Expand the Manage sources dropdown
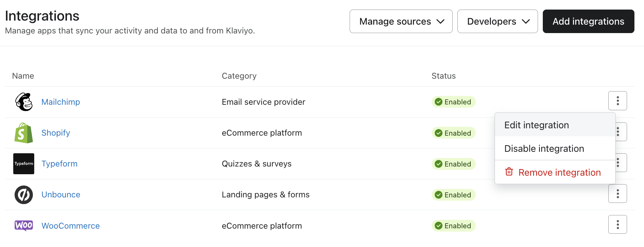Viewport: 644px width, 247px height. pyautogui.click(x=401, y=21)
